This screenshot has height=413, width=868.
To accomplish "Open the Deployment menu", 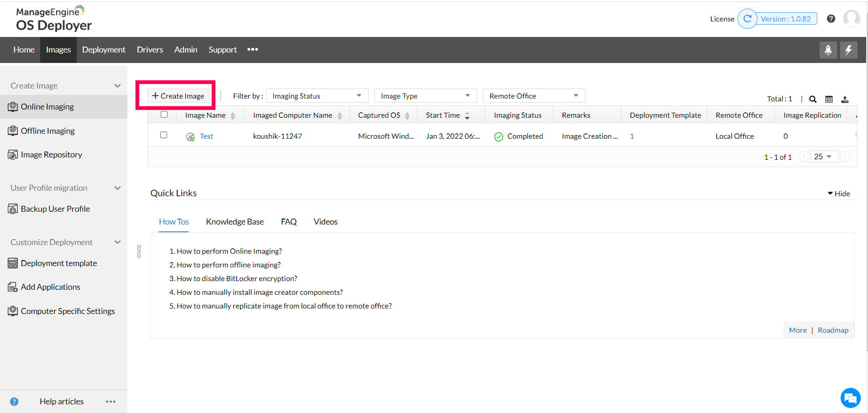I will click(104, 49).
